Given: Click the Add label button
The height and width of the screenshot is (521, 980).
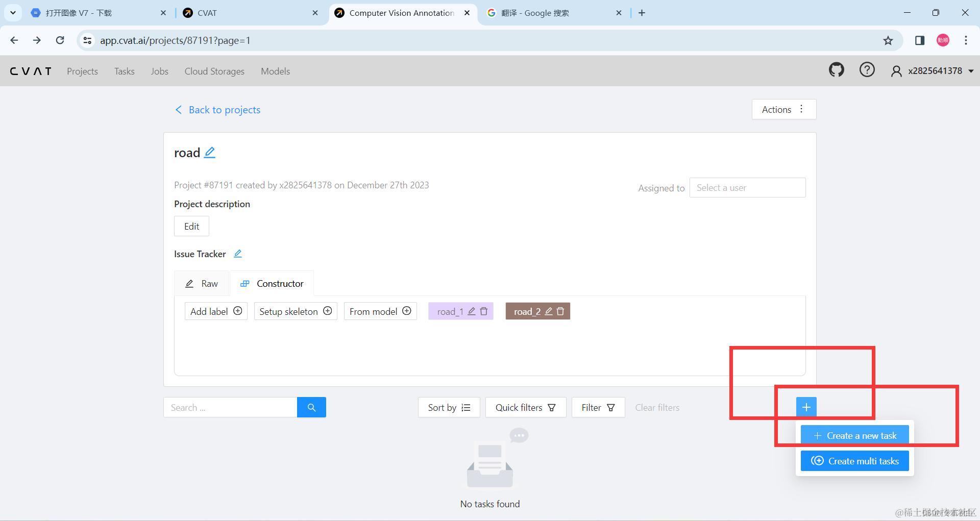Looking at the screenshot, I should click(x=216, y=311).
